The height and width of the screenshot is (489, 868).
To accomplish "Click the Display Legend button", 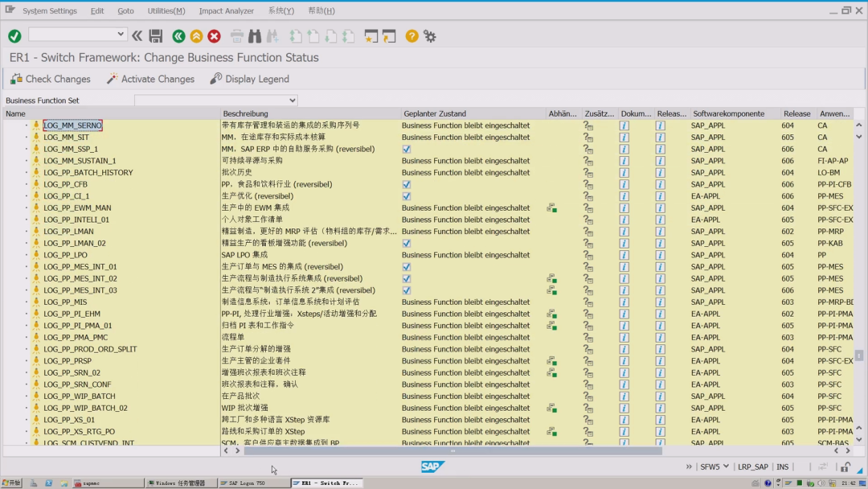I will click(250, 79).
